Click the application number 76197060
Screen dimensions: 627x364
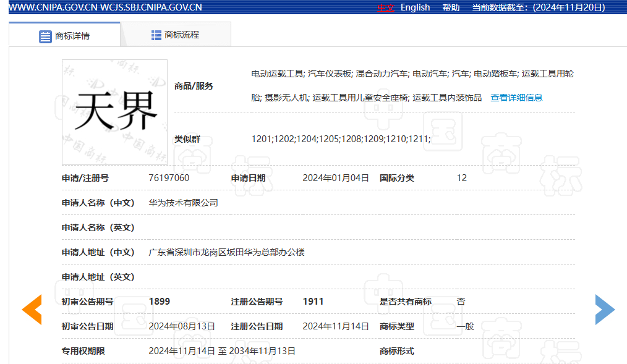click(169, 178)
